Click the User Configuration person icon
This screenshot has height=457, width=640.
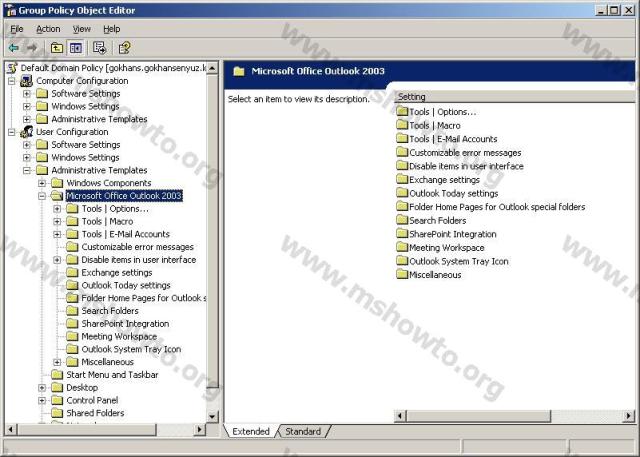(27, 132)
